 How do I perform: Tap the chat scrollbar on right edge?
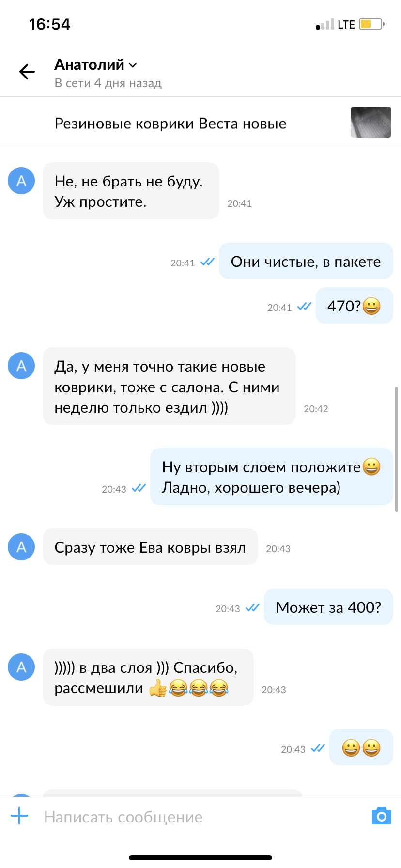click(x=397, y=449)
